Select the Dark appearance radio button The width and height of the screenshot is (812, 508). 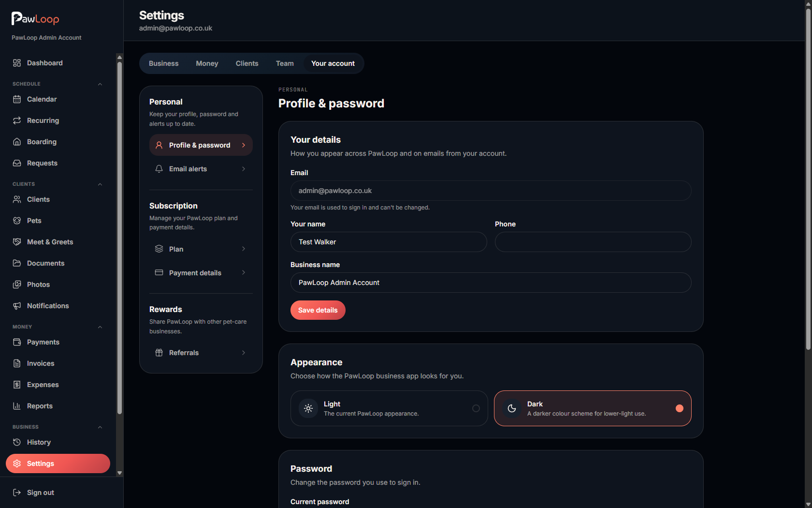pyautogui.click(x=680, y=408)
